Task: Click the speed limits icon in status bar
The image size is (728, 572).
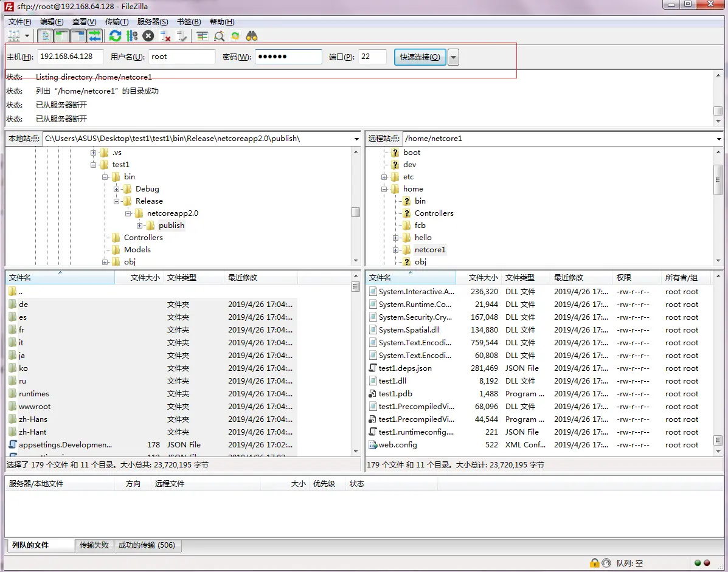Action: [x=606, y=563]
